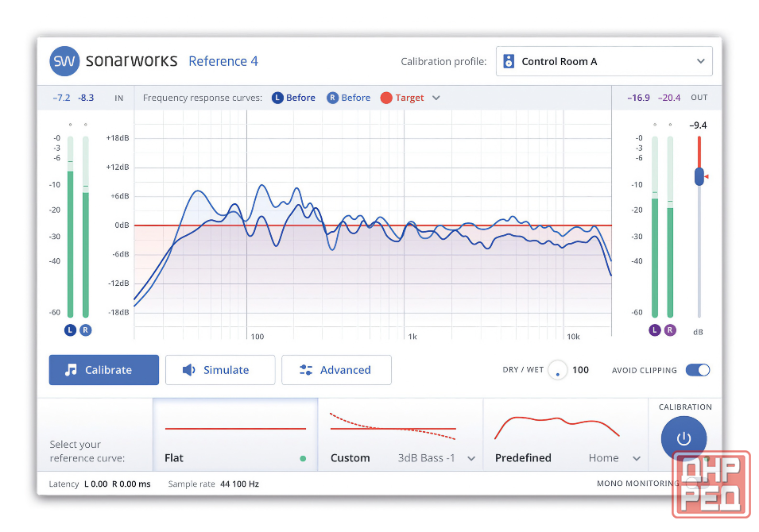The height and width of the screenshot is (532, 759).
Task: Select the Flat reference curve
Action: [235, 434]
